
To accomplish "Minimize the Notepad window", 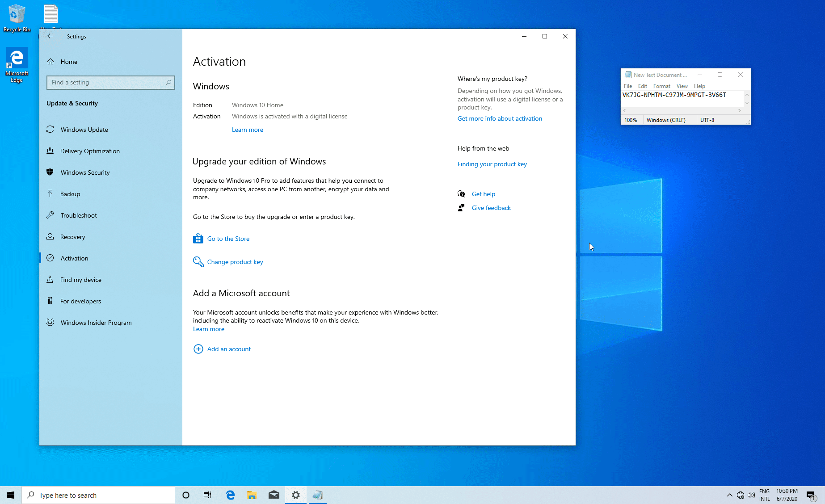I will pyautogui.click(x=700, y=75).
